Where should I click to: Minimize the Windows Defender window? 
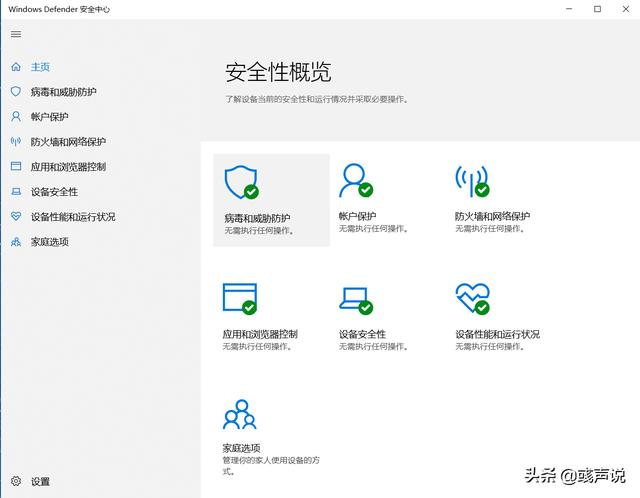(x=569, y=9)
